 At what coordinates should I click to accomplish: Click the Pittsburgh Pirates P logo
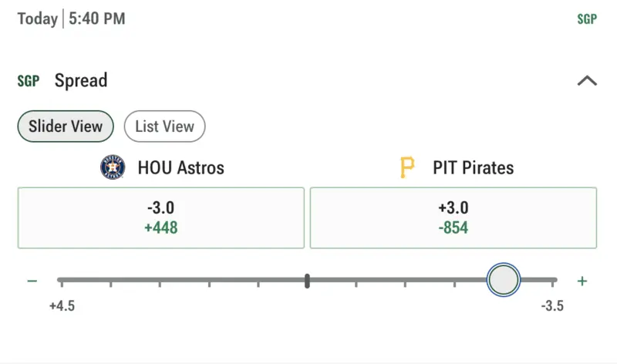tap(407, 167)
